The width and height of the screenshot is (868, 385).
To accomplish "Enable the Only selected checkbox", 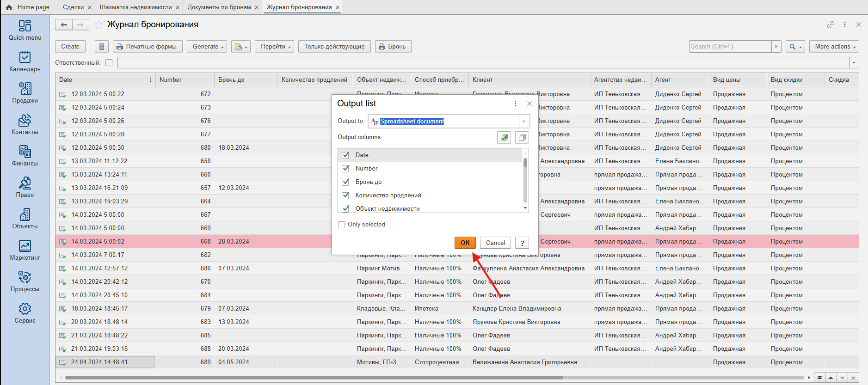I will coord(342,225).
